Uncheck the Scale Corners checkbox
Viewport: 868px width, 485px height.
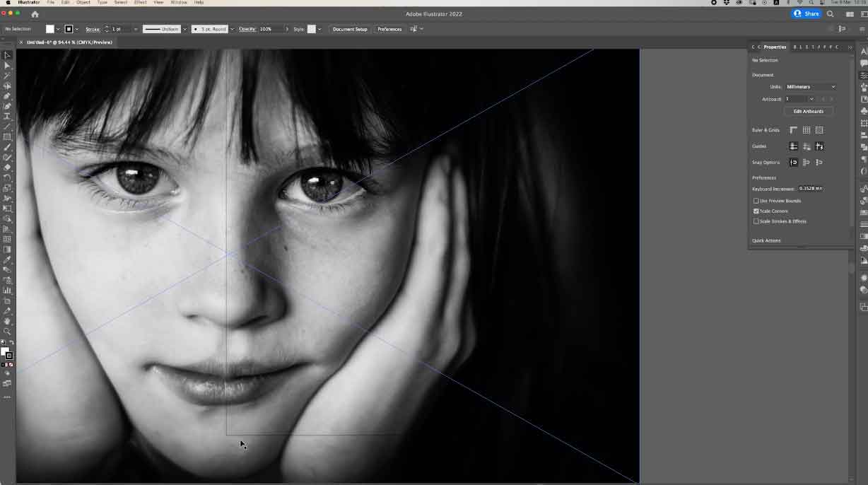pos(756,211)
